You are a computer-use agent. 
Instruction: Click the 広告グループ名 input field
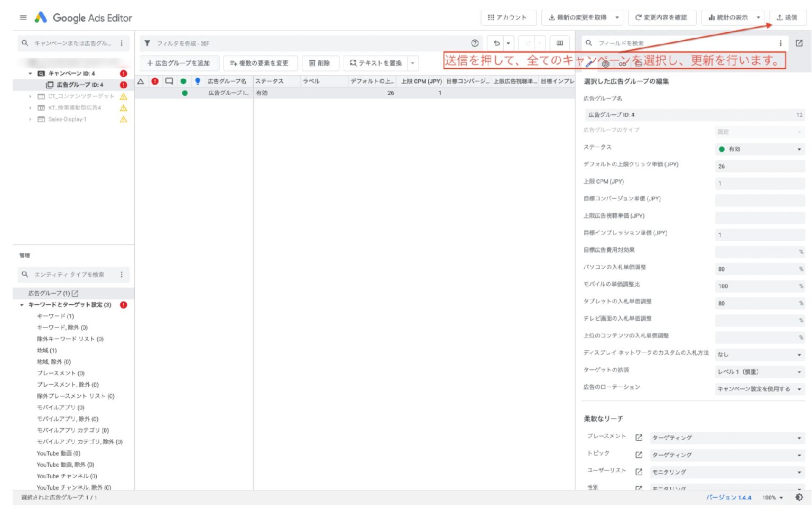click(x=694, y=115)
